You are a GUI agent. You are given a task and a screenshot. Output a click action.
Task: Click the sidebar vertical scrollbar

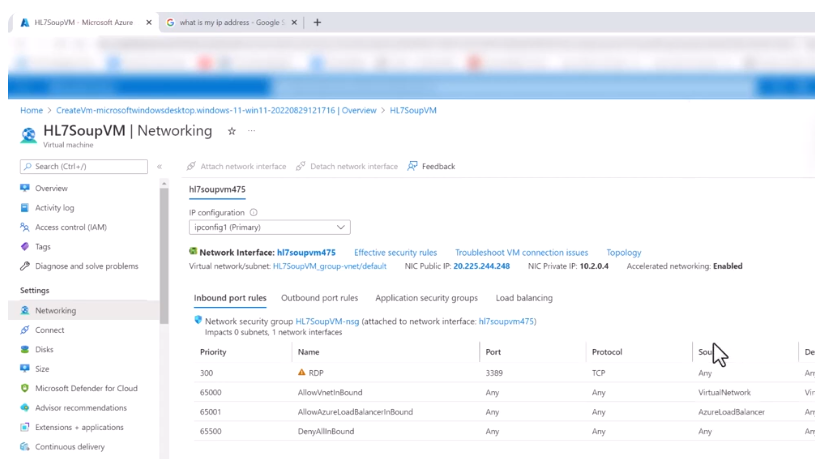click(164, 255)
